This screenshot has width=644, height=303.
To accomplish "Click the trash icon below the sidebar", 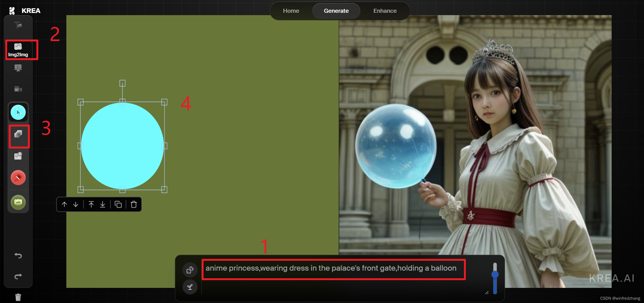I will point(18,297).
